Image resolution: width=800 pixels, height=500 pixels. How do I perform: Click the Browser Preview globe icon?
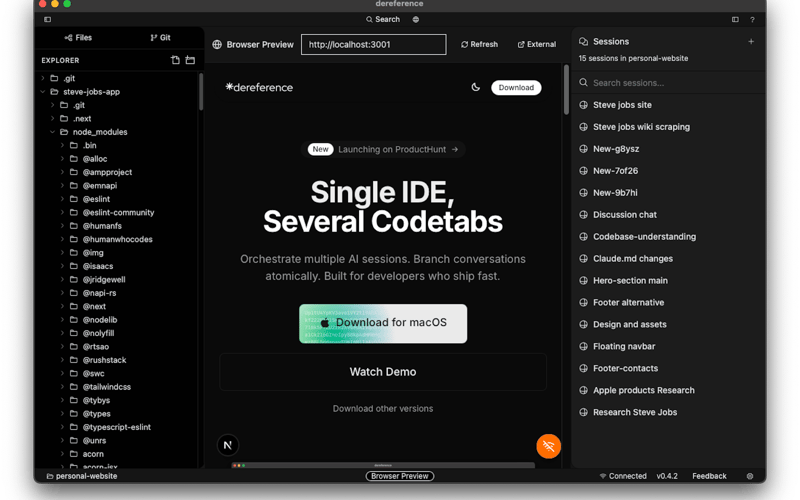(217, 44)
